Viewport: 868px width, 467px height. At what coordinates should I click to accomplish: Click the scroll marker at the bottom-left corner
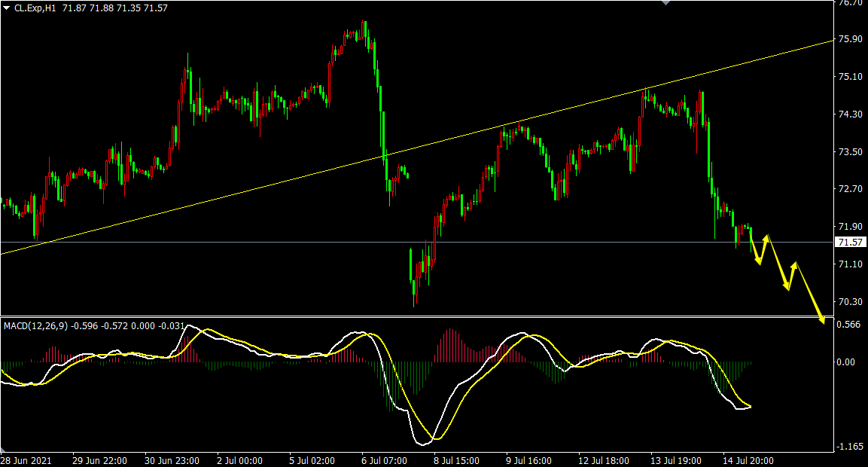[x=3, y=449]
